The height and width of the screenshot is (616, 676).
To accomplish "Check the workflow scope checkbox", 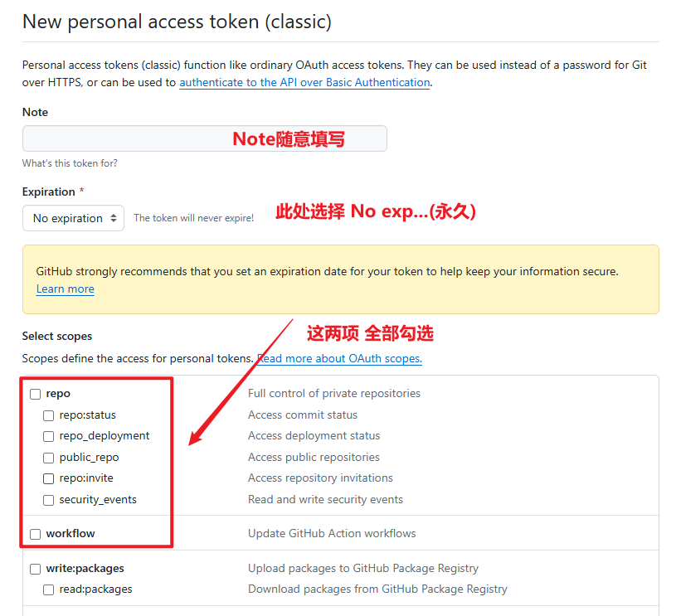I will pyautogui.click(x=36, y=534).
